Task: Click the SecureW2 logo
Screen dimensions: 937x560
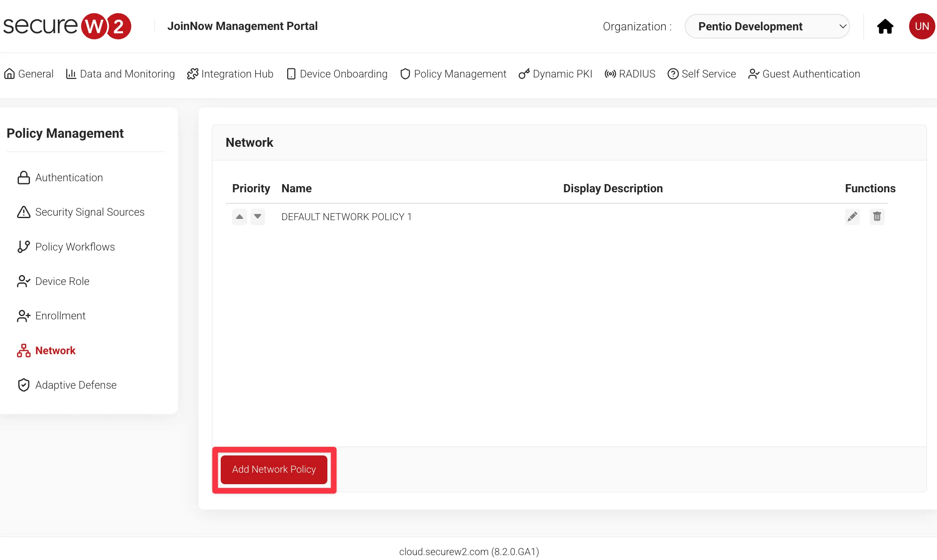Action: click(x=67, y=26)
